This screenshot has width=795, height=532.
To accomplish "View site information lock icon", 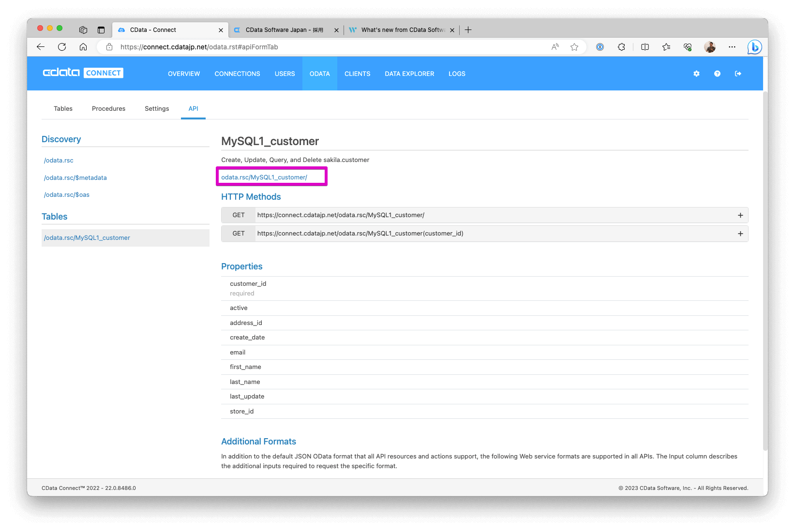I will click(x=109, y=47).
